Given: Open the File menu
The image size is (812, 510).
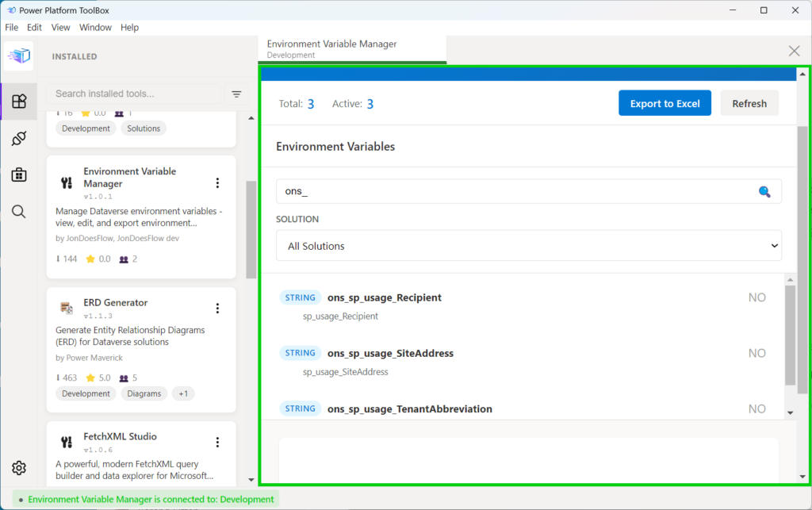Looking at the screenshot, I should click(x=11, y=27).
